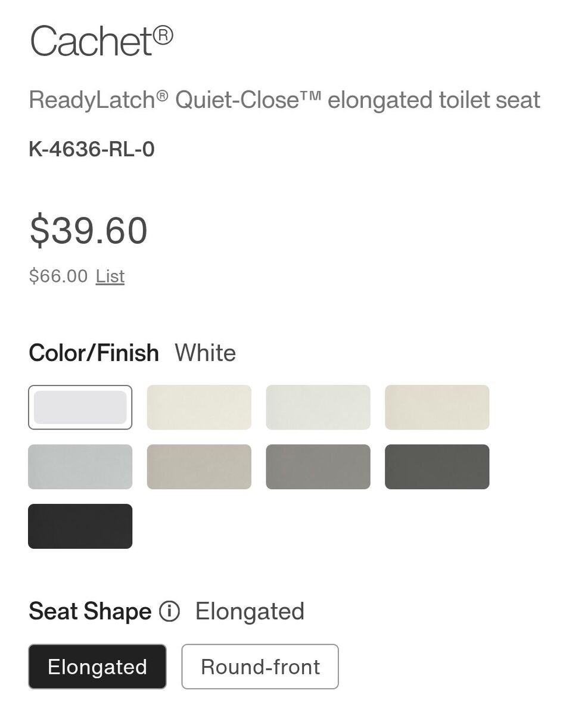Click the $66.00 list price amount
Viewport: 588px width, 715px height.
tap(58, 276)
